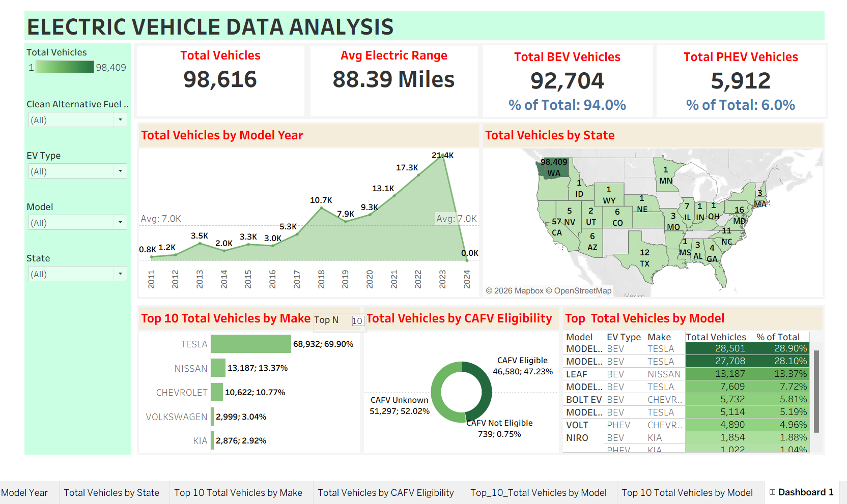Click the OpenStreetMap attribution link
The width and height of the screenshot is (847, 504).
click(x=582, y=291)
